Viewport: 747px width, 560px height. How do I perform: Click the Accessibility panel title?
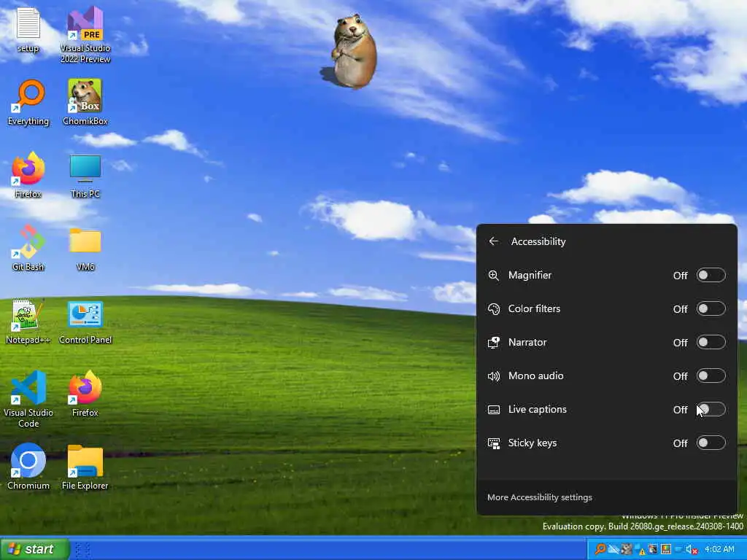click(538, 241)
